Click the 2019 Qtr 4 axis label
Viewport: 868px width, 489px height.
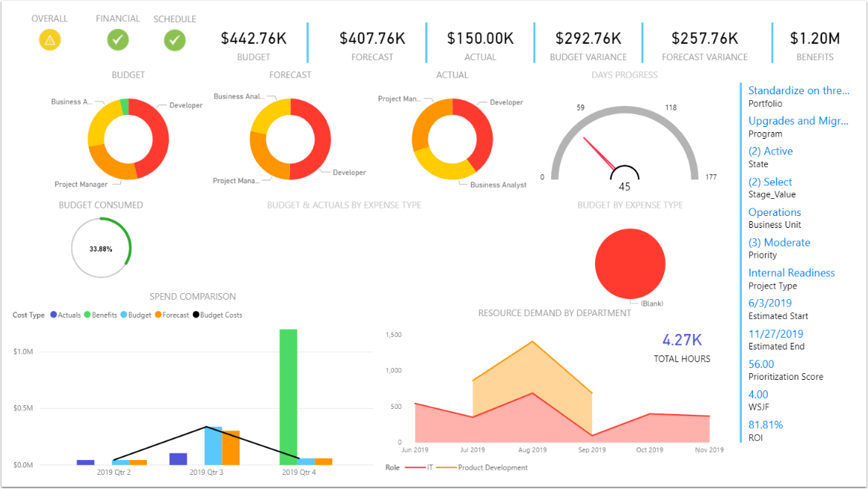click(x=299, y=473)
